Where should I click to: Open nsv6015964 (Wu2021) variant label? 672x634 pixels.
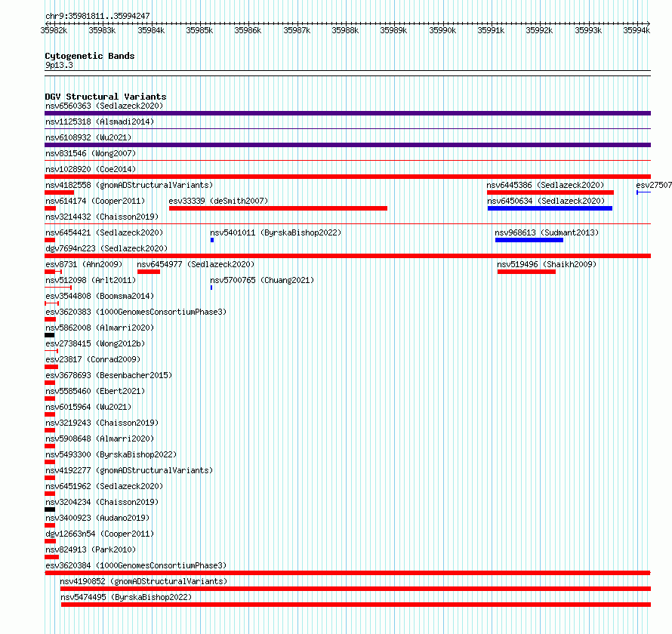click(88, 407)
